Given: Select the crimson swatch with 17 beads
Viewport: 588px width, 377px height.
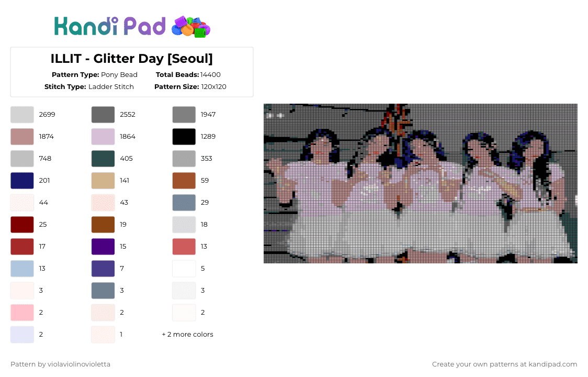Looking at the screenshot, I should pyautogui.click(x=22, y=247).
